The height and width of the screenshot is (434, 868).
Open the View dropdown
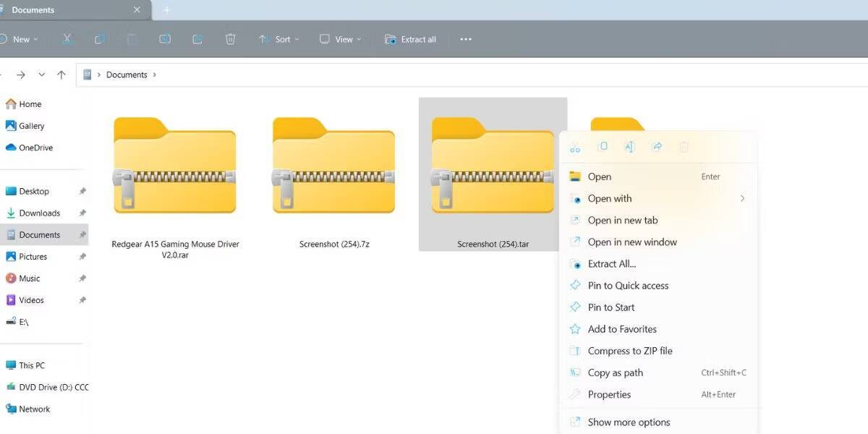[339, 38]
